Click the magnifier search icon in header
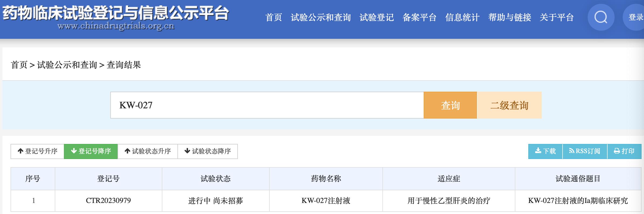 click(x=601, y=17)
